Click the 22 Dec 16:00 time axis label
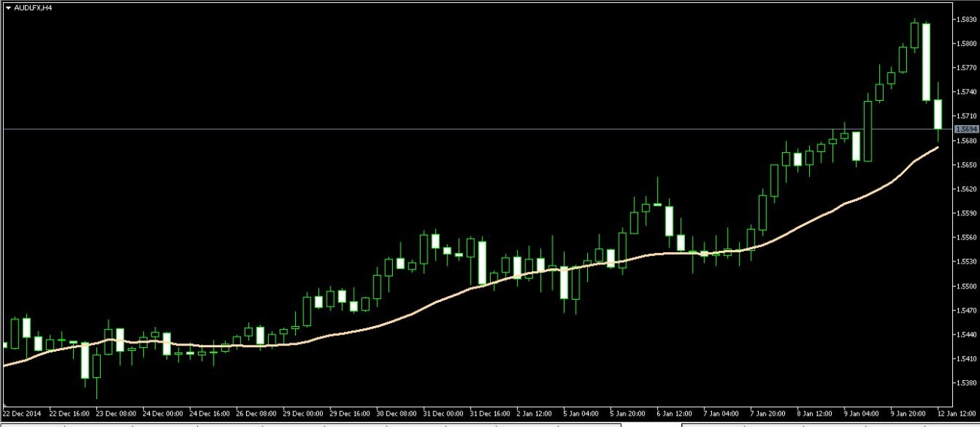The image size is (980, 427). 69,413
